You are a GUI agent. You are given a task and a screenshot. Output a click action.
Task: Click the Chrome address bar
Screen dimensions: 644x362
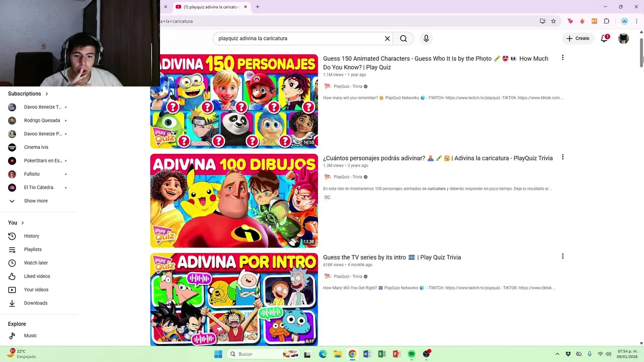click(x=347, y=21)
